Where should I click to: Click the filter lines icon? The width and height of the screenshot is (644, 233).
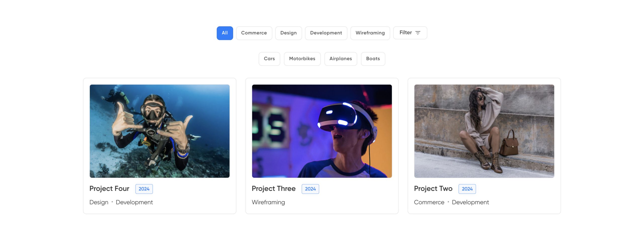click(418, 33)
